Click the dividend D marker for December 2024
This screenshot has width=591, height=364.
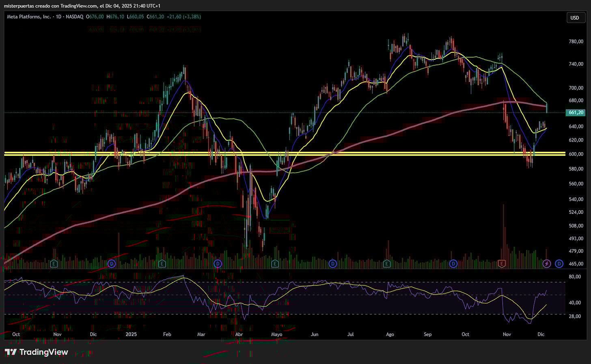[x=112, y=264]
